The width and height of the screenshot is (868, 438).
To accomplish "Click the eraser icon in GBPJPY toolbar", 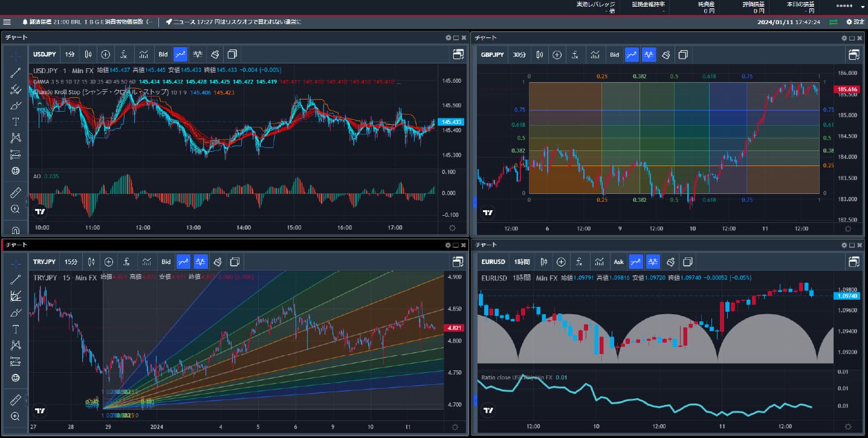I will pyautogui.click(x=666, y=54).
